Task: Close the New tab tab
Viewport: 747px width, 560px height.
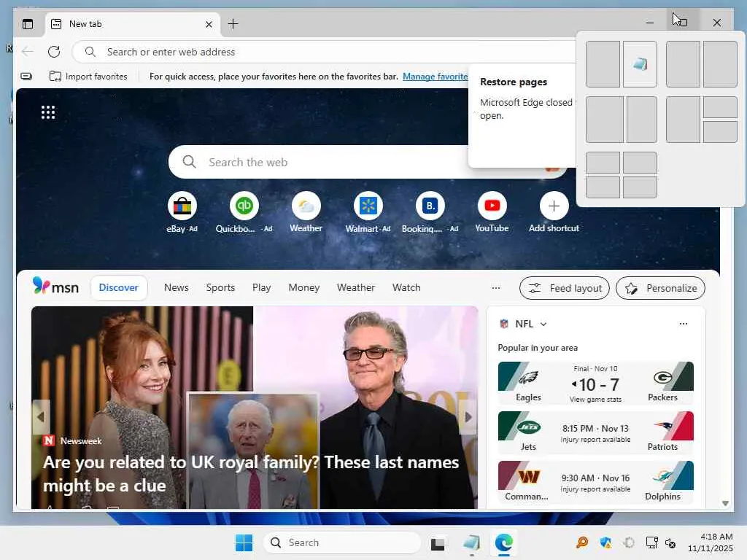Action: click(x=209, y=24)
